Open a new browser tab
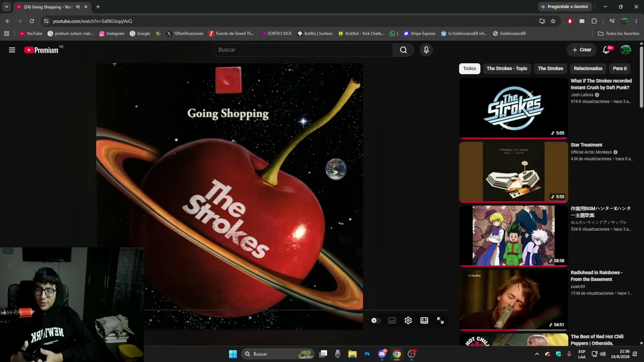 tap(98, 7)
